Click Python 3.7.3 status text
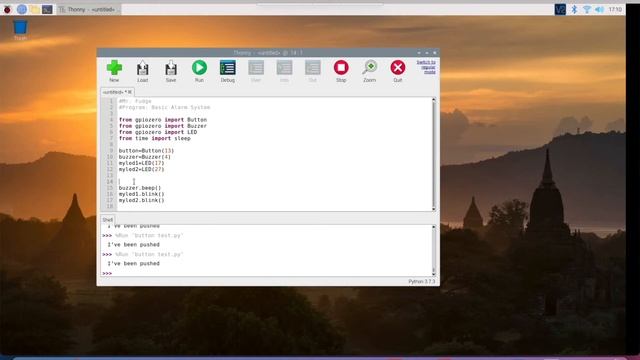The width and height of the screenshot is (640, 360). 422,282
